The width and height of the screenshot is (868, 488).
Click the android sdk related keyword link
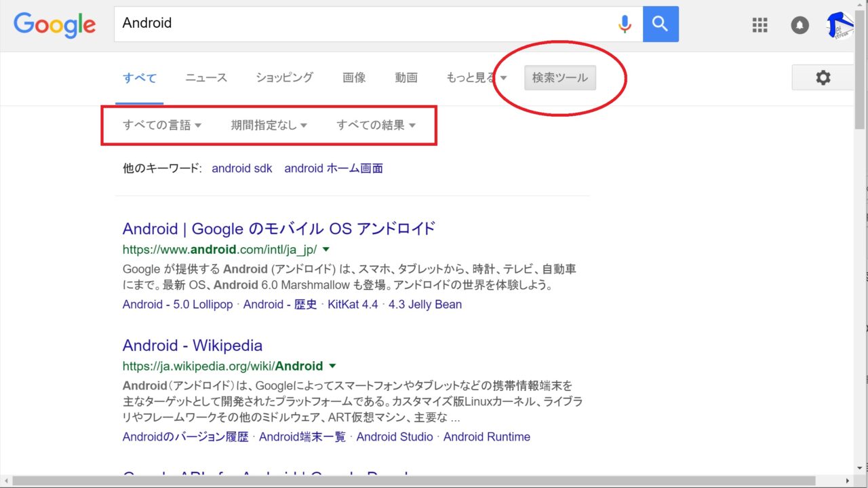point(241,168)
